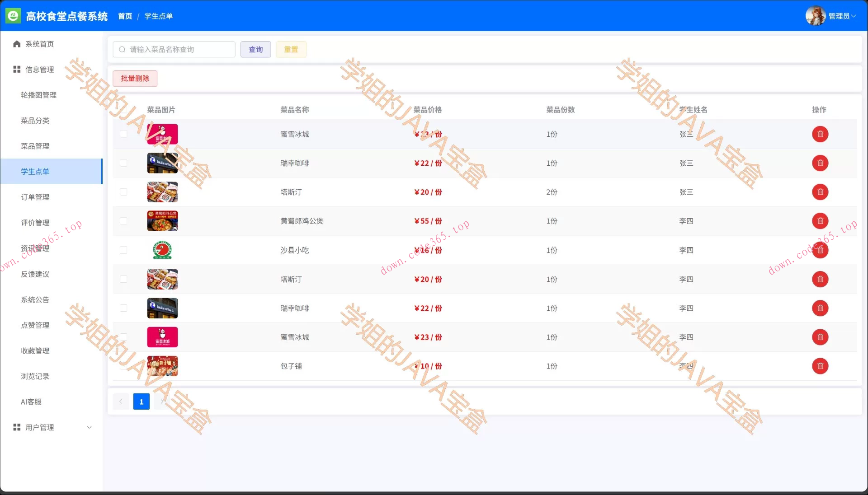Select checkbox of first 蜜雪冰城 row
This screenshot has height=495, width=868.
[x=123, y=134]
